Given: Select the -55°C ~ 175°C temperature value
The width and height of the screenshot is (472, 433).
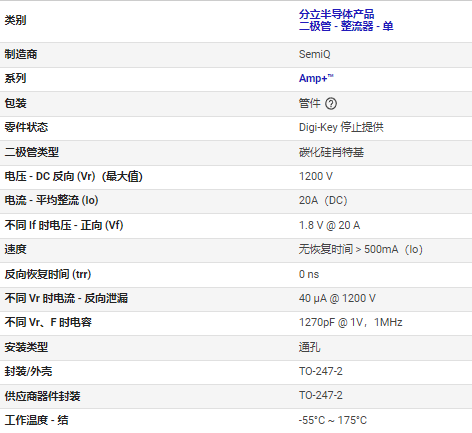Looking at the screenshot, I should click(332, 420).
